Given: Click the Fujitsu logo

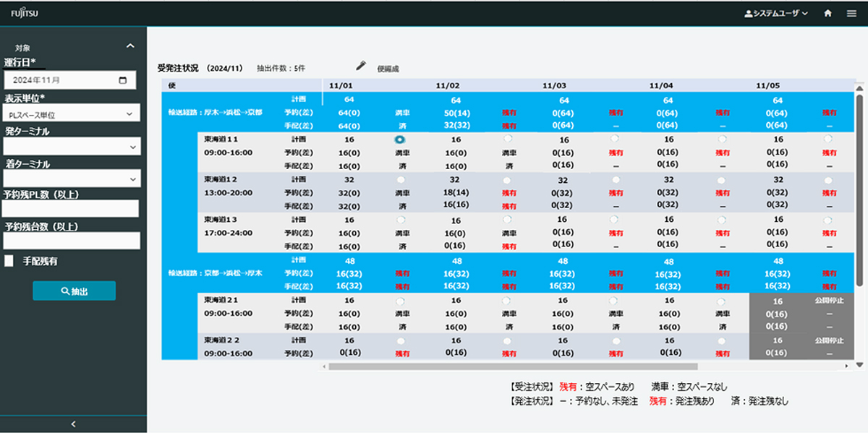Looking at the screenshot, I should pos(24,14).
